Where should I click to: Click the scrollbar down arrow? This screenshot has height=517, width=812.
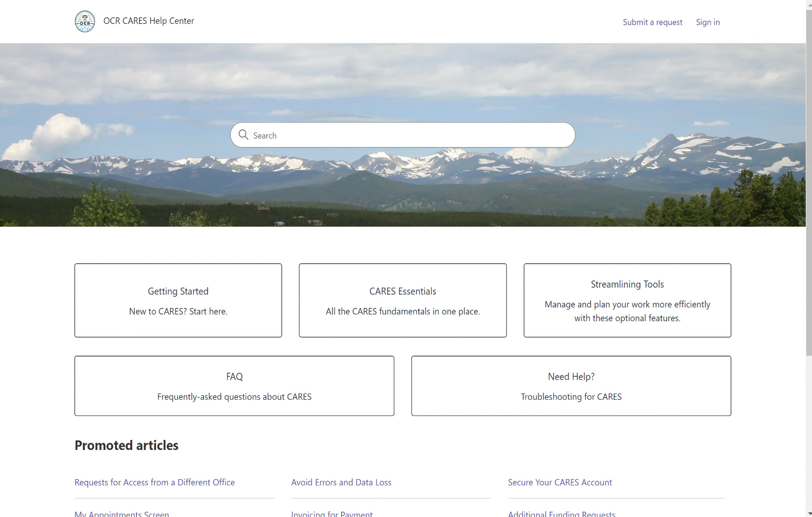[x=809, y=513]
